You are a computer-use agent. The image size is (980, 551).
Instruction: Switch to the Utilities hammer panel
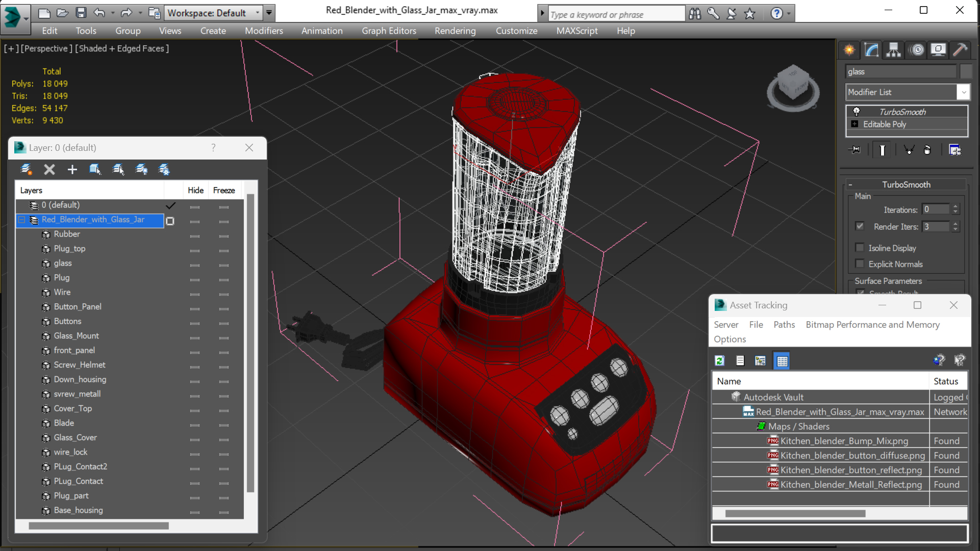pyautogui.click(x=960, y=49)
